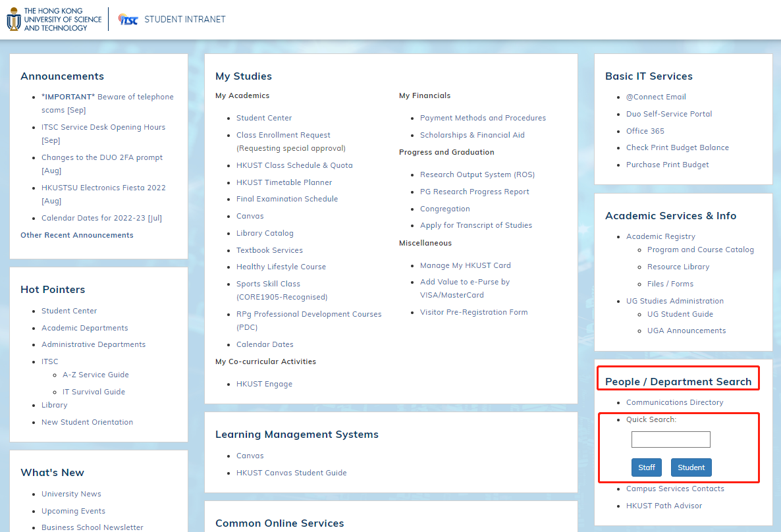Image resolution: width=781 pixels, height=532 pixels.
Task: Open the ITSC link in Hot Pointers
Action: click(49, 361)
